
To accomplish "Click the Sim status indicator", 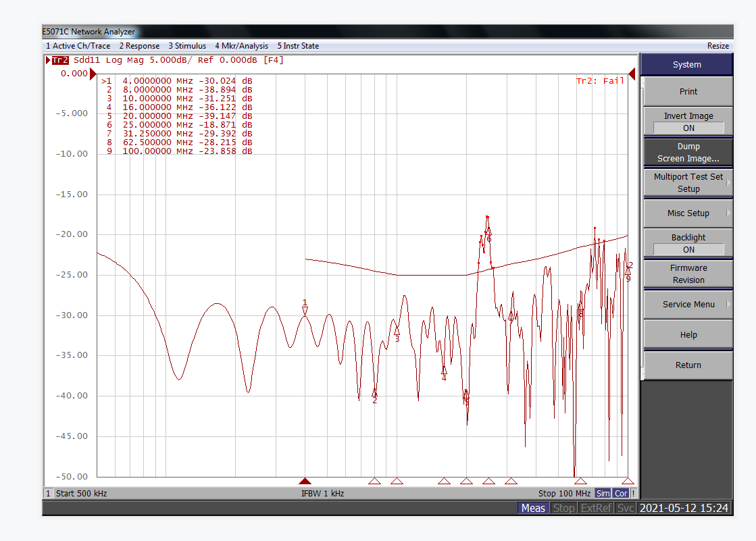I will [x=603, y=494].
